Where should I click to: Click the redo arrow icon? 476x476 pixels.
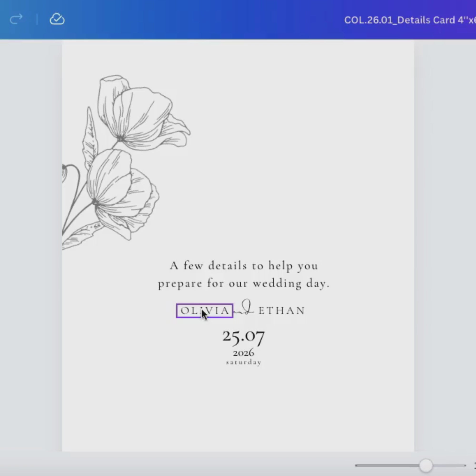(16, 19)
